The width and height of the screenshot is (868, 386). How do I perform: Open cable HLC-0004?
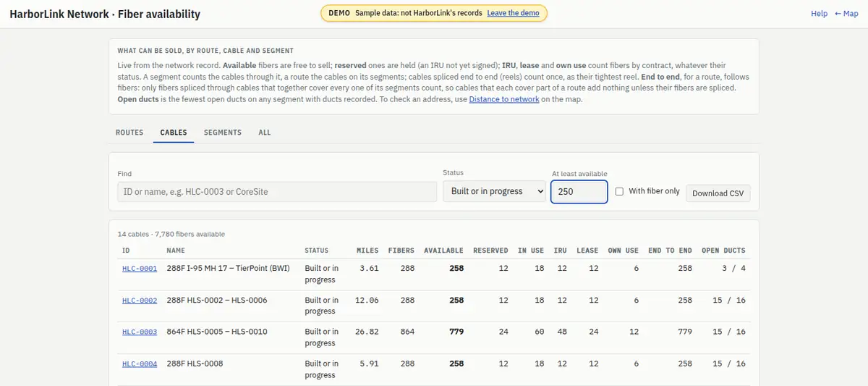tap(140, 364)
